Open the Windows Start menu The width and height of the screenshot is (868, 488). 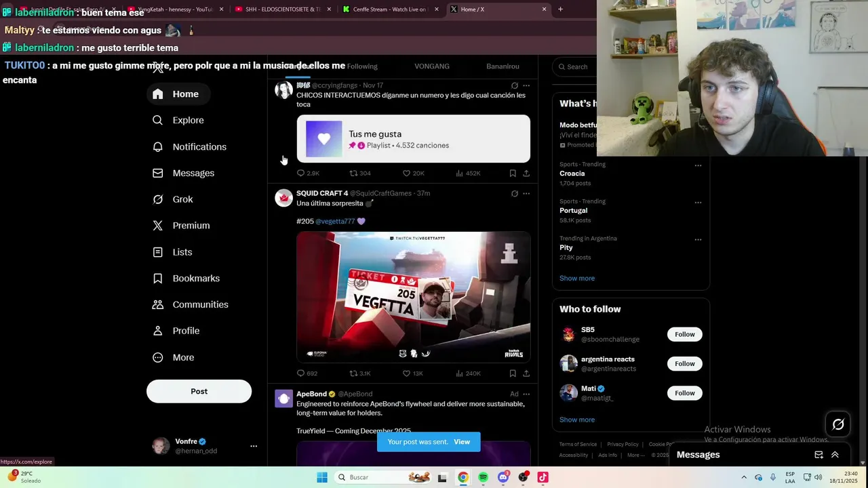click(x=322, y=477)
